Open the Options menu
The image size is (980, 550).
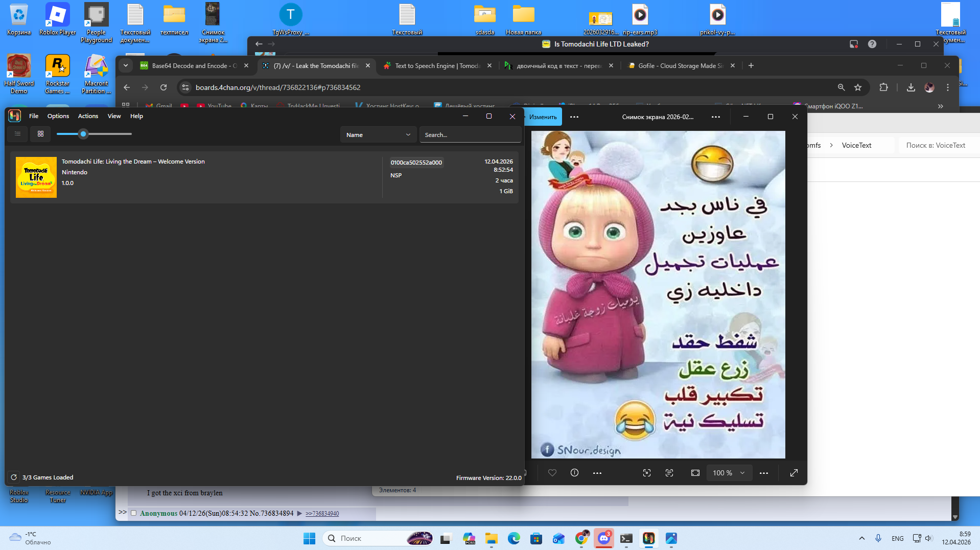coord(58,116)
